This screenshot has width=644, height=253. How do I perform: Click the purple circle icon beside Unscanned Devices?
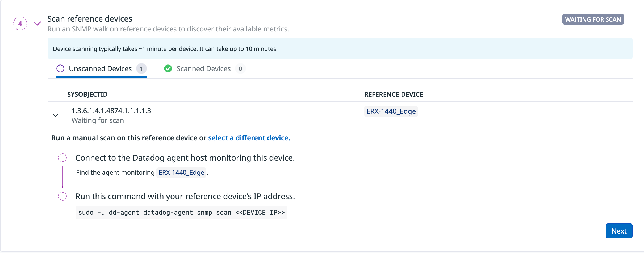point(60,69)
